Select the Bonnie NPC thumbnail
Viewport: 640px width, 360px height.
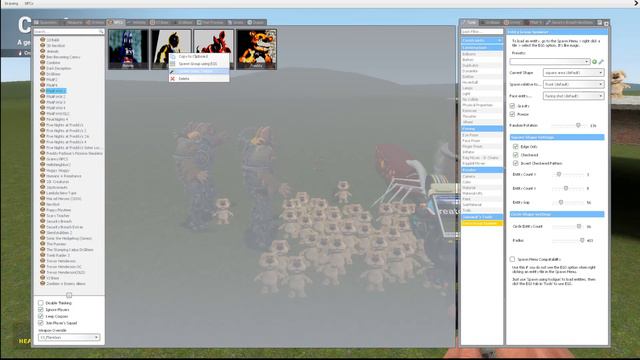[x=128, y=49]
